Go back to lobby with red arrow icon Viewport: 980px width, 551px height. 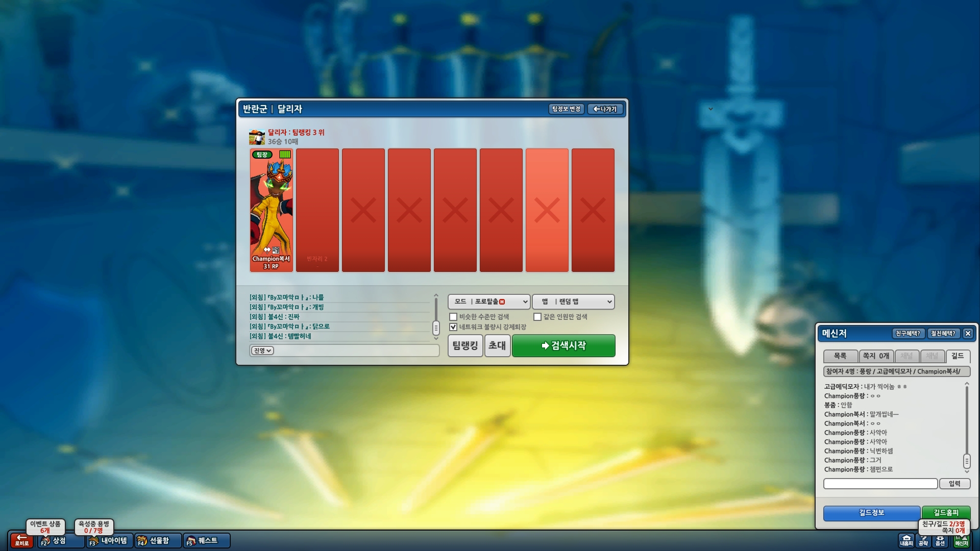[22, 540]
